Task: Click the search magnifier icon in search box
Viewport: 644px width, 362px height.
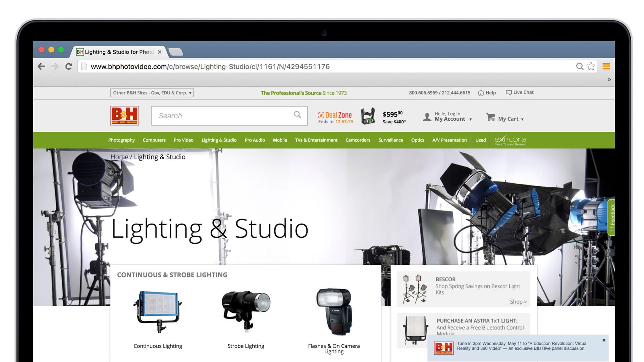Action: 297,115
